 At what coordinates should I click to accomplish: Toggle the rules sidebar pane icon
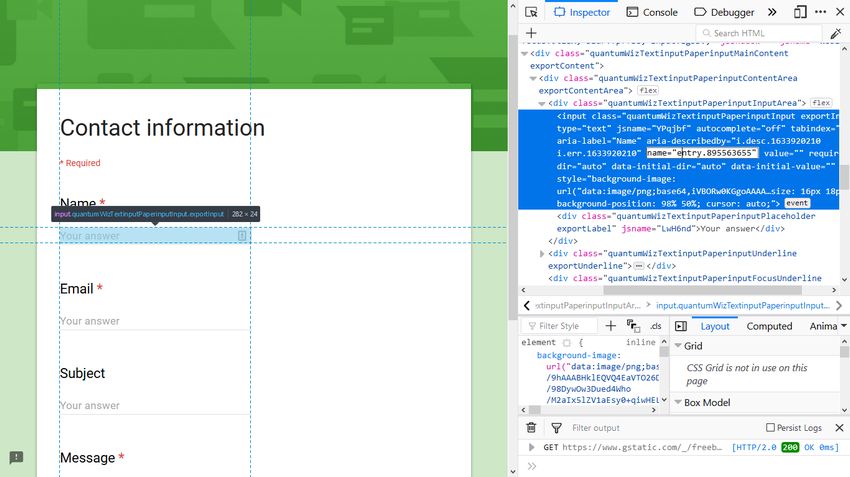coord(681,326)
